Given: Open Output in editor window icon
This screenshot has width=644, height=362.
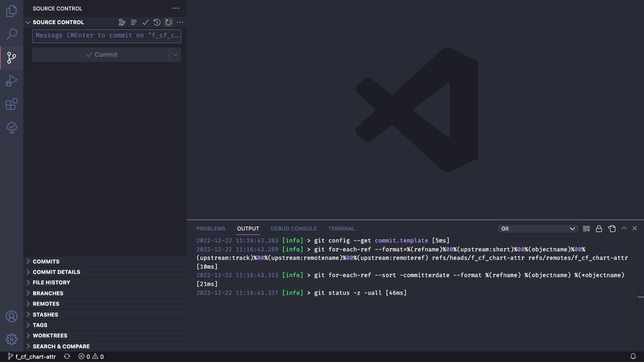Looking at the screenshot, I should click(x=612, y=228).
